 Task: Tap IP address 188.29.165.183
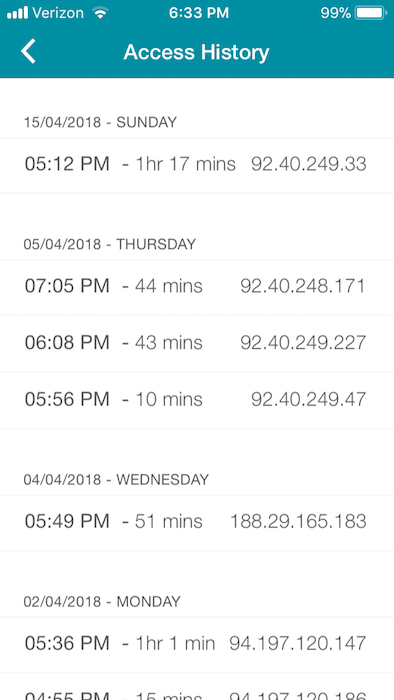click(x=298, y=521)
